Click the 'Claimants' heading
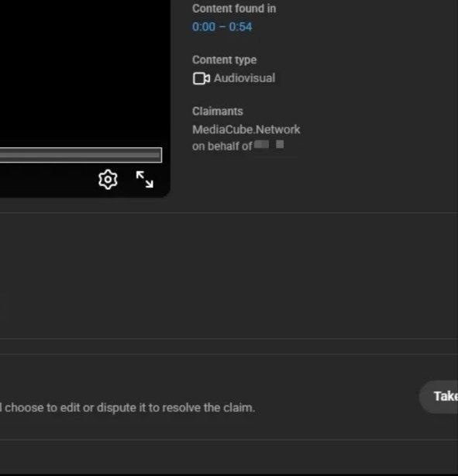Screen dimensions: 458x476 pos(218,111)
